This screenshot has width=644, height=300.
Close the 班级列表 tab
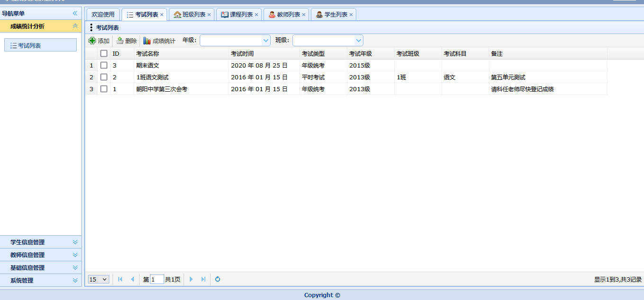tap(209, 15)
